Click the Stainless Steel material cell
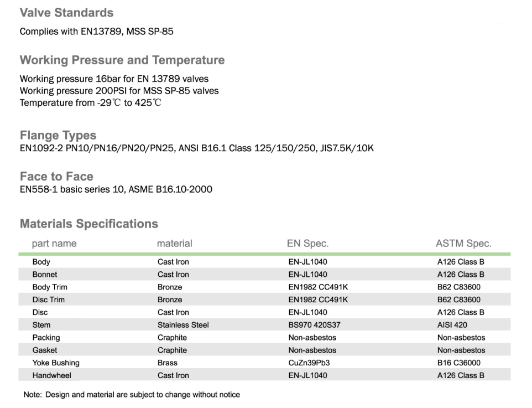 (183, 325)
